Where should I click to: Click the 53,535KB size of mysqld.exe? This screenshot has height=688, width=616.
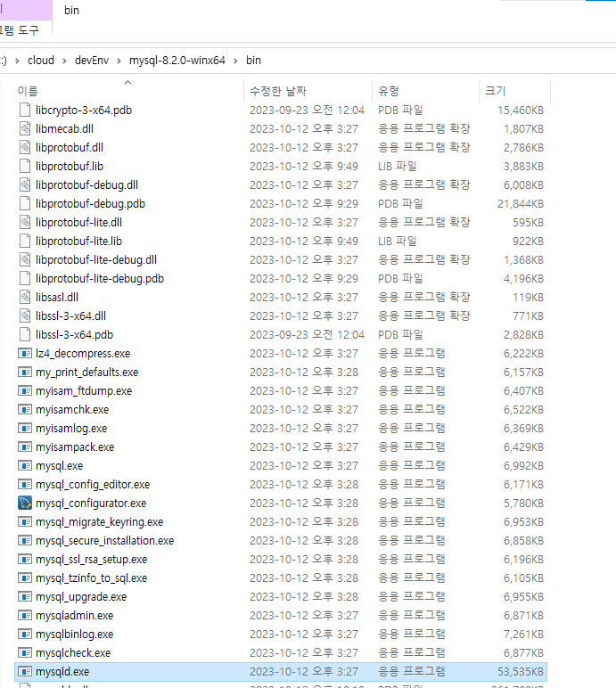point(521,671)
